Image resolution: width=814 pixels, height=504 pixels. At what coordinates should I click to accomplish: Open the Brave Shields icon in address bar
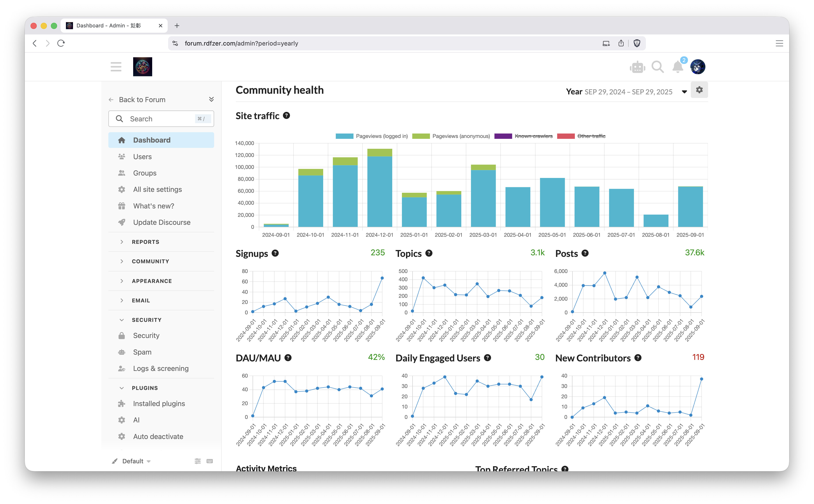tap(637, 43)
